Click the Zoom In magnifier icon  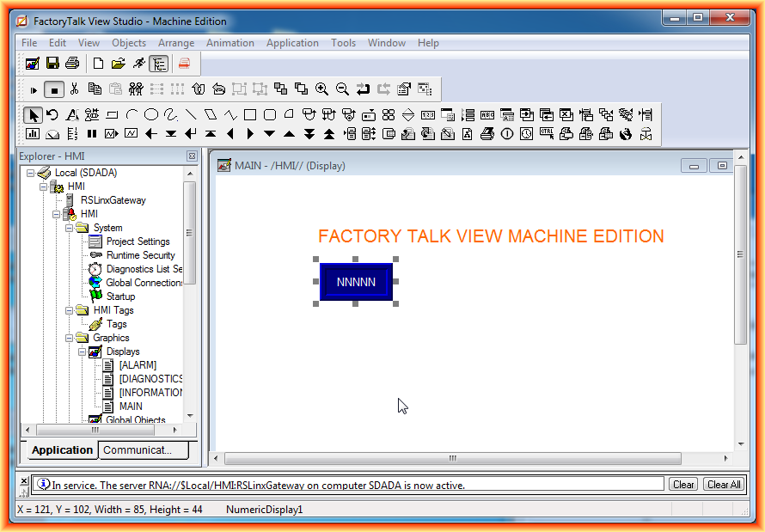pyautogui.click(x=321, y=89)
